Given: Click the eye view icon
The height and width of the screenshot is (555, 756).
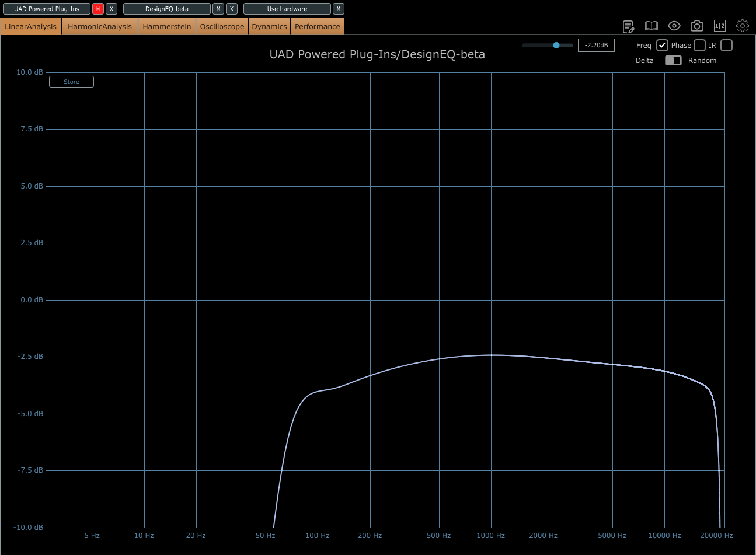Looking at the screenshot, I should [x=674, y=26].
